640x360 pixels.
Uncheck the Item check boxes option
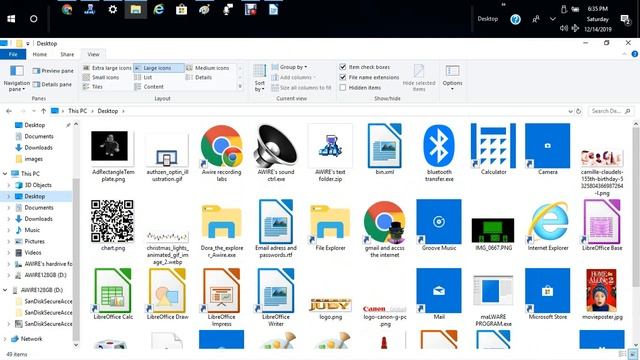(343, 67)
